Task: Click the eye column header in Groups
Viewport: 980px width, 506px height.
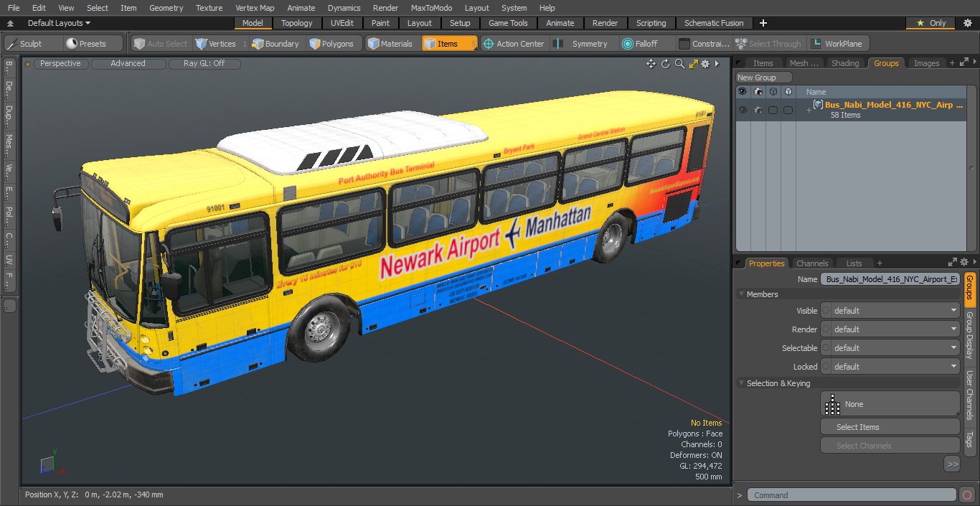Action: (x=743, y=92)
